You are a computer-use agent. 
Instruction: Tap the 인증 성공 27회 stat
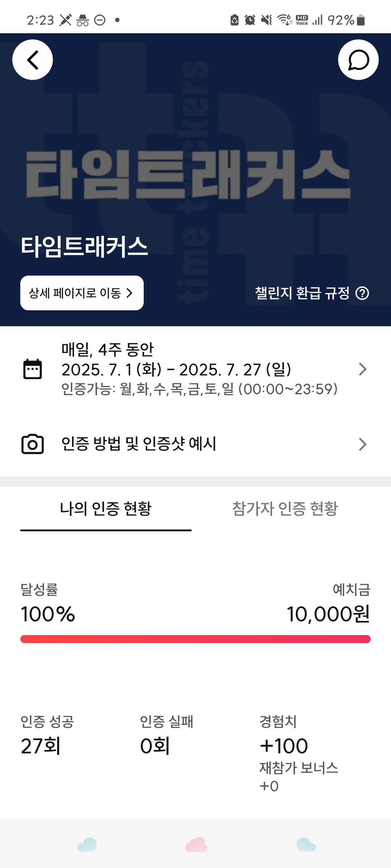point(47,736)
